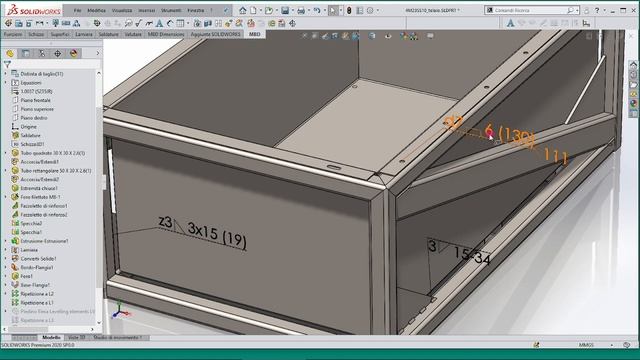Open the DimXpertManager crosshair tab
The width and height of the screenshot is (640, 360).
click(x=58, y=53)
